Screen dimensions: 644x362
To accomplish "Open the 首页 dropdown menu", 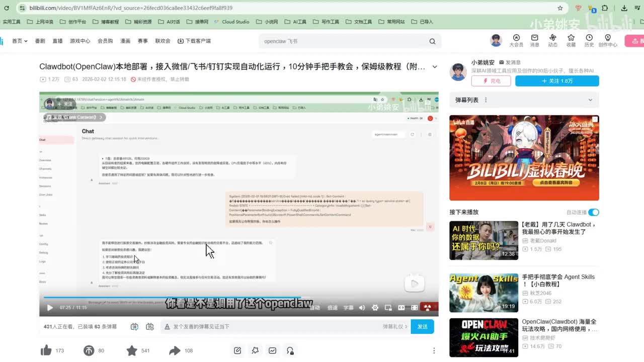I will (x=20, y=41).
